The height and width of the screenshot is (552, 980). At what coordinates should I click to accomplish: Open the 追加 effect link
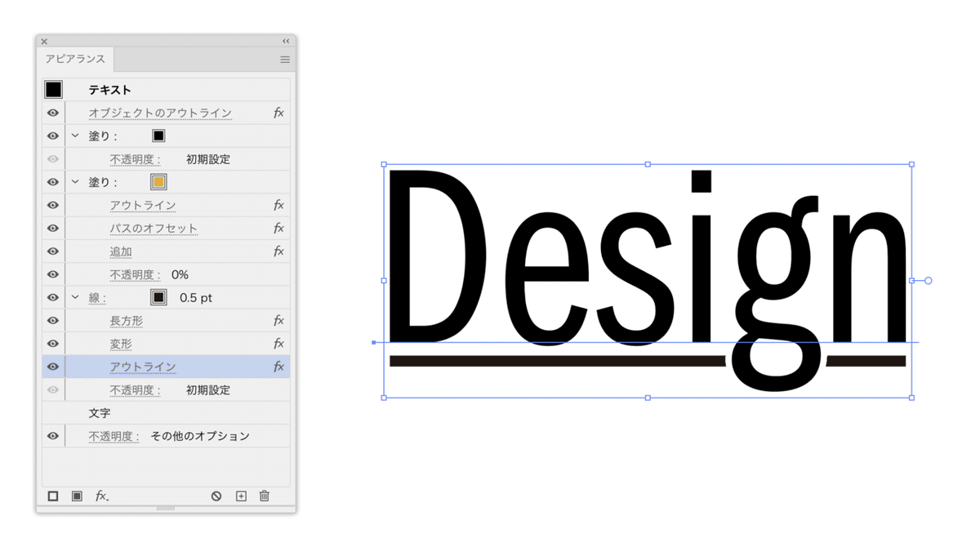coord(121,252)
